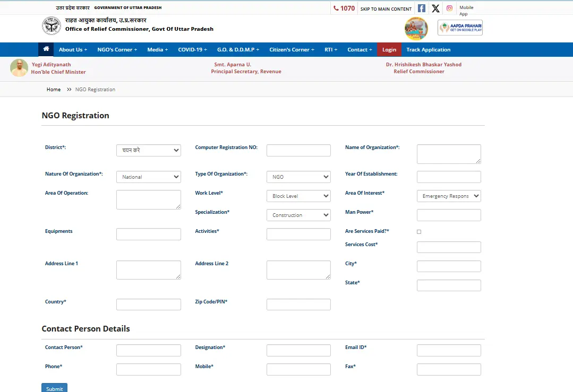Open the X (Twitter) icon
Image resolution: width=573 pixels, height=392 pixels.
point(435,8)
